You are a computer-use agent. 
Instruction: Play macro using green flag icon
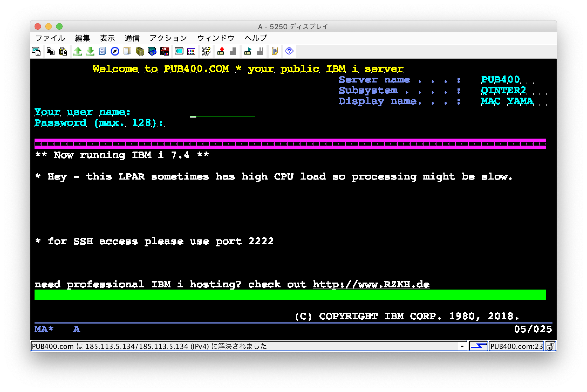[x=248, y=51]
